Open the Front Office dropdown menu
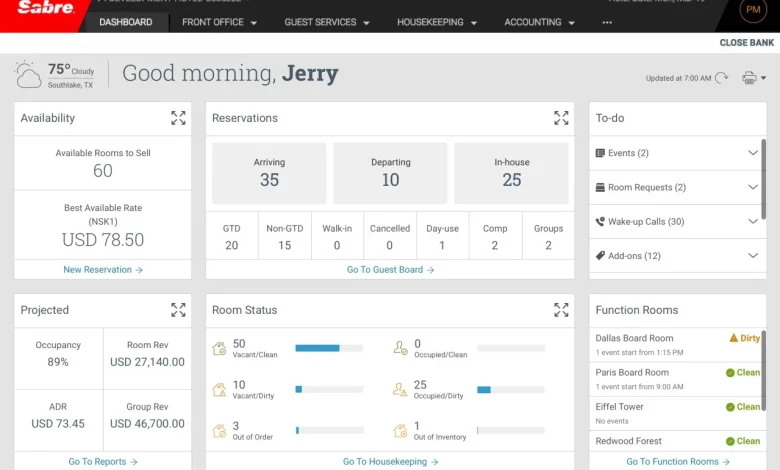The width and height of the screenshot is (780, 470). click(x=219, y=22)
